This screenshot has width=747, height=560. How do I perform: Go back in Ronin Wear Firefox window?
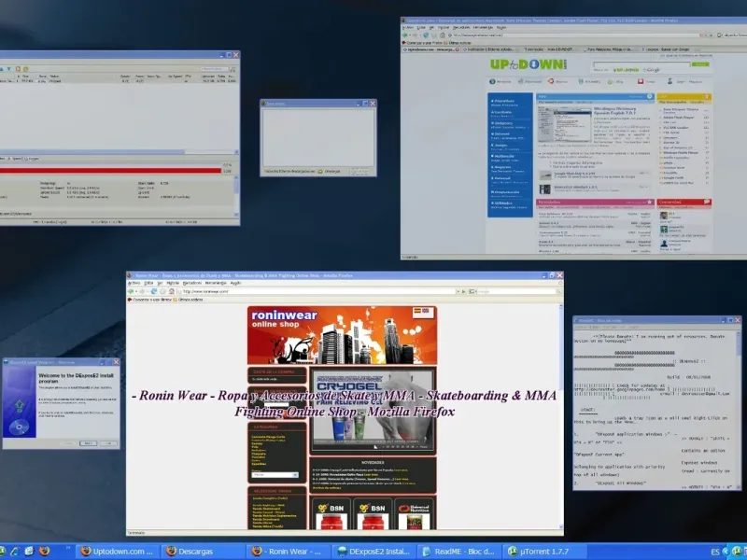coord(131,291)
